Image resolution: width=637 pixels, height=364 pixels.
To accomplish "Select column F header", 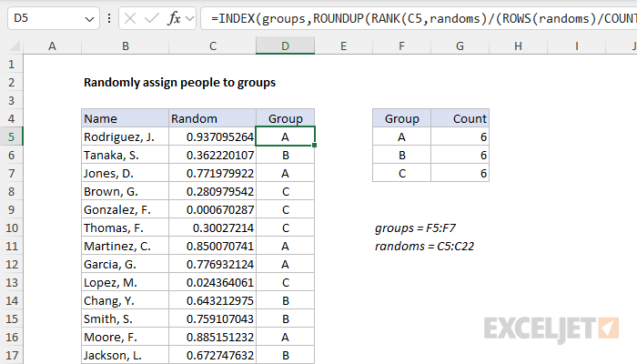I will [x=401, y=45].
